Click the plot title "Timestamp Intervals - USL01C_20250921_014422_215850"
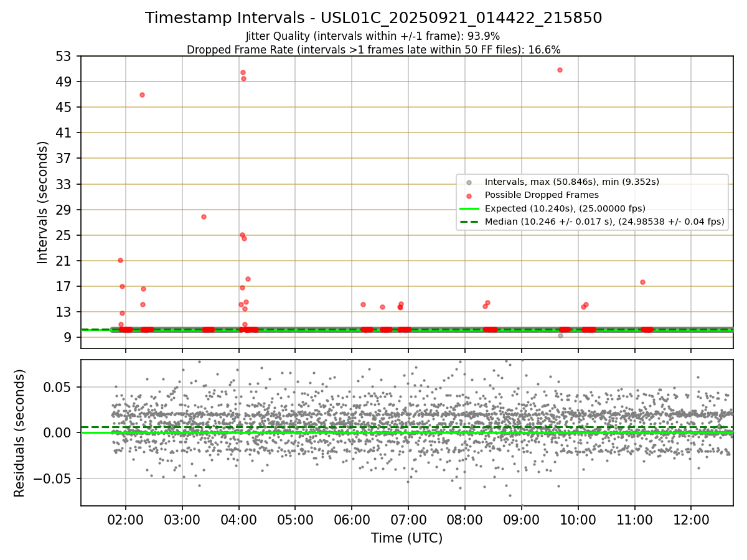This screenshot has height=560, width=747. click(374, 18)
